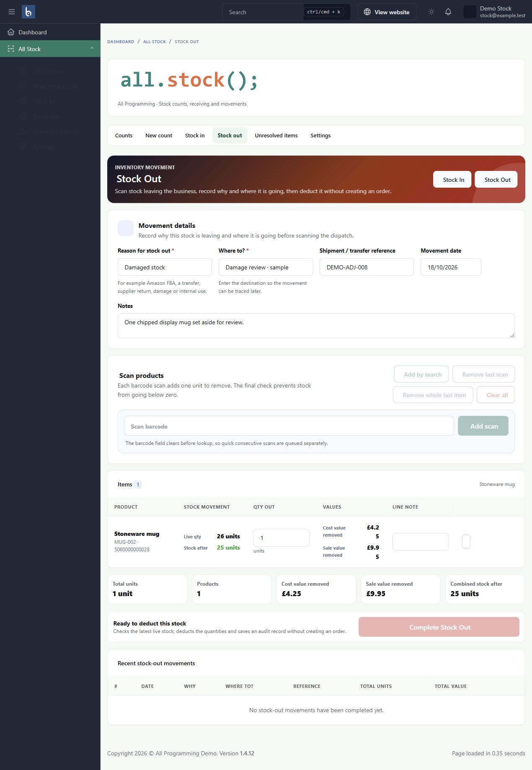
Task: Collapse the All Stock sidebar section chevron
Action: (x=92, y=49)
